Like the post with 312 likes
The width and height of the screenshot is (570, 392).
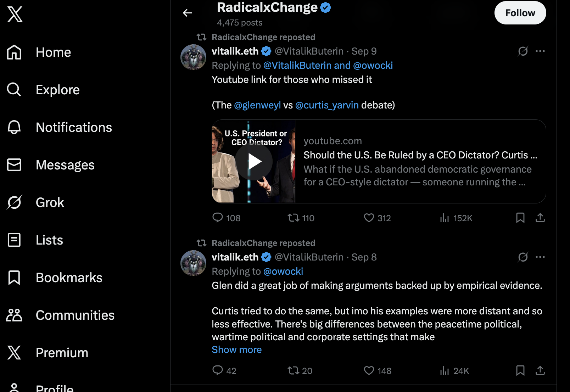tap(369, 218)
